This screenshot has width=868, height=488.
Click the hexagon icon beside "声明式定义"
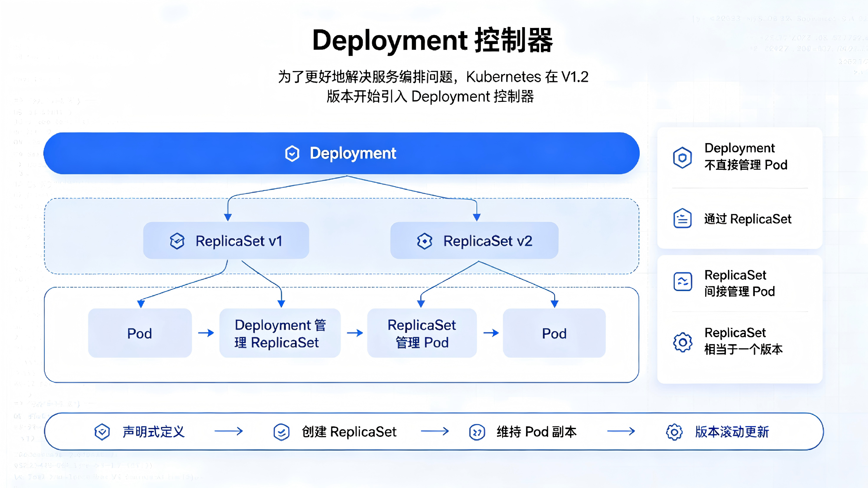pyautogui.click(x=102, y=432)
